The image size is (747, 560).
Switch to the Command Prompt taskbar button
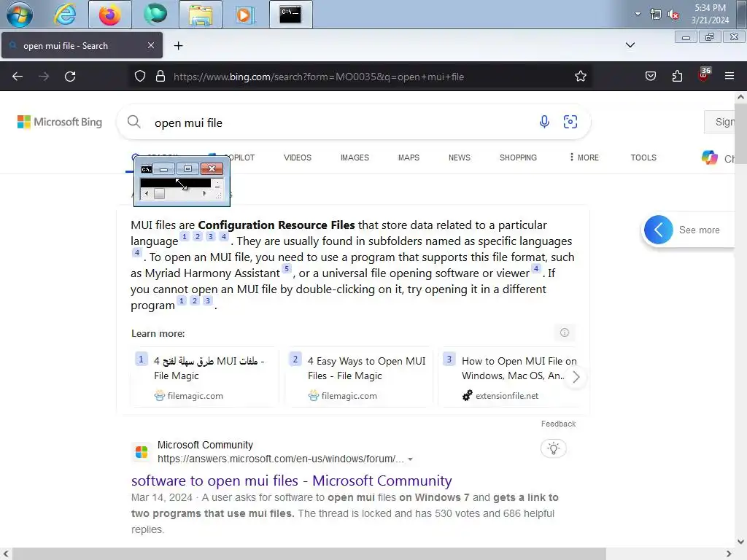tap(290, 15)
